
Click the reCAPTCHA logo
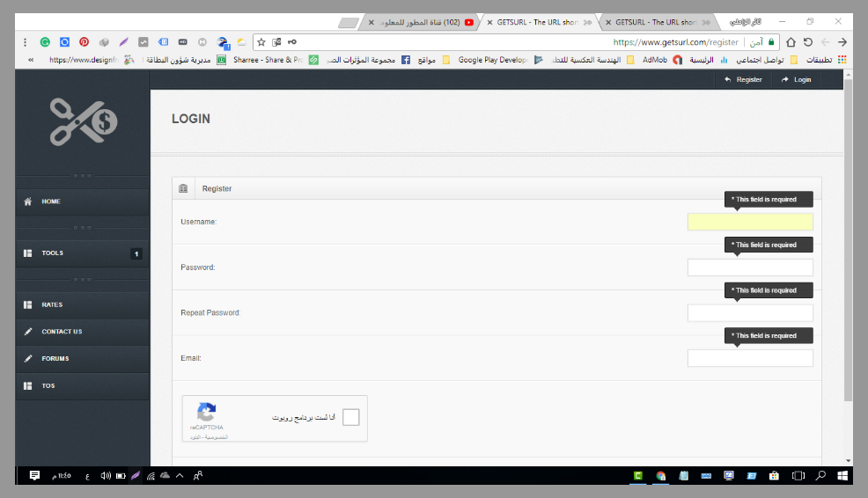(x=206, y=413)
